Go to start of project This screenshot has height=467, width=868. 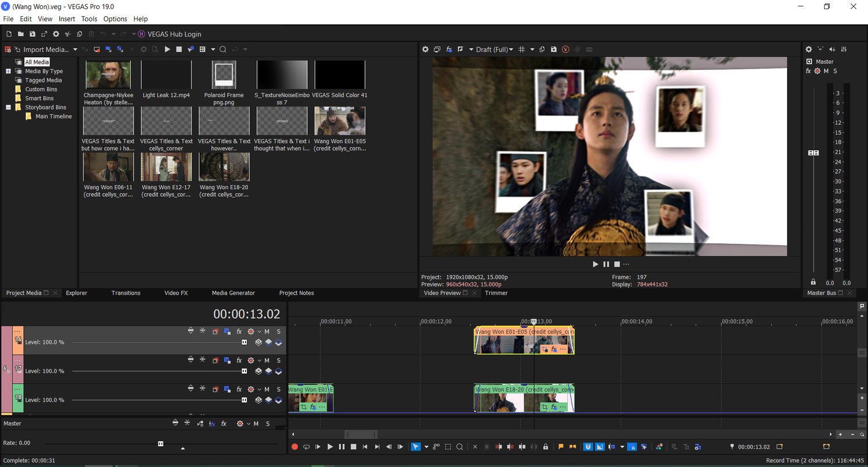tap(365, 447)
